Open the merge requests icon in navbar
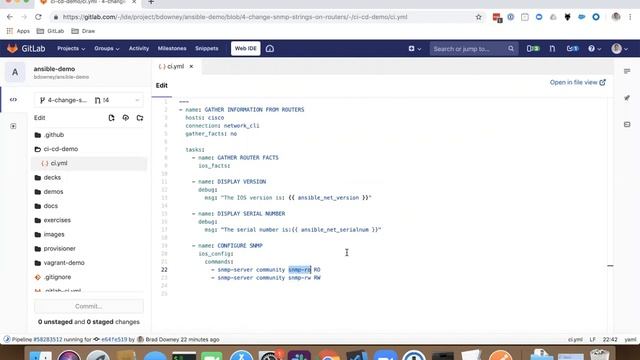The height and width of the screenshot is (360, 640). (552, 49)
